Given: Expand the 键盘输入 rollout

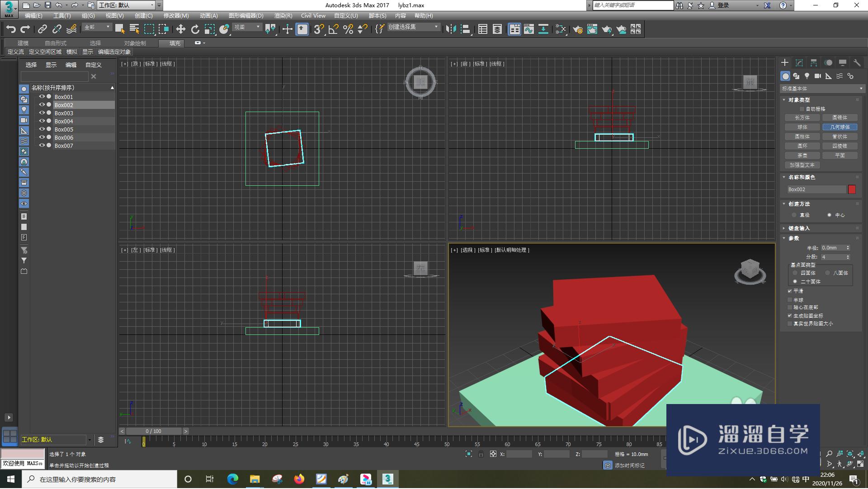Looking at the screenshot, I should [x=799, y=228].
